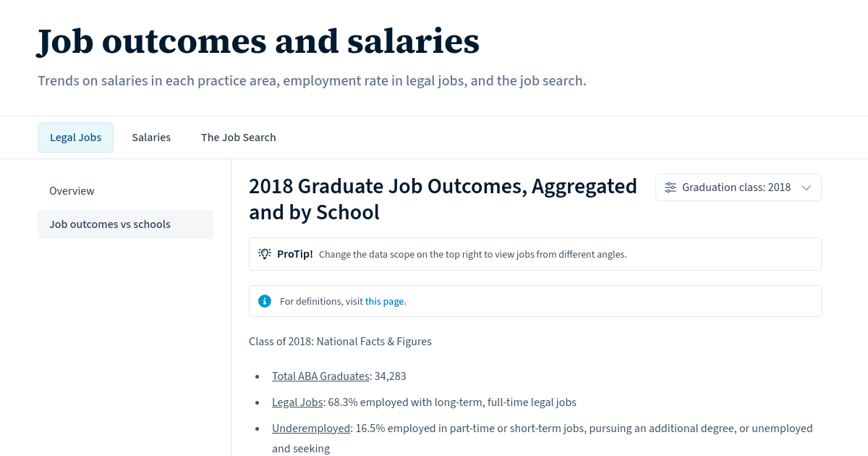Click the ProTip banner message
868x456 pixels.
pos(473,254)
